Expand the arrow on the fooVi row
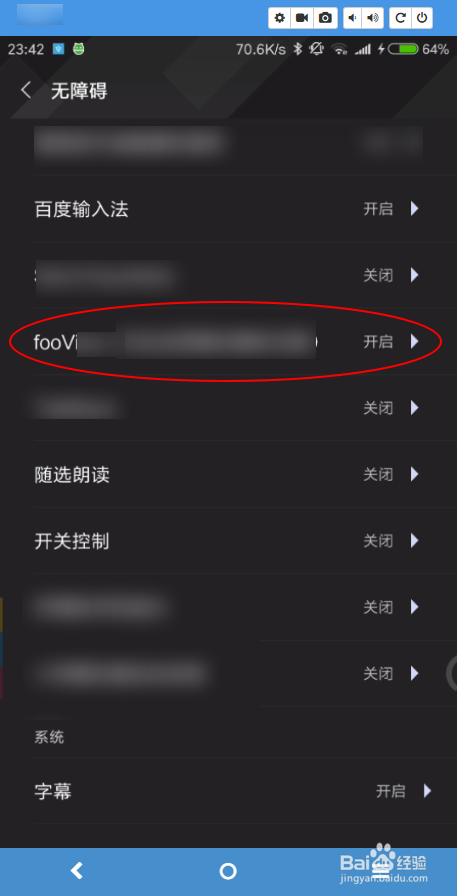This screenshot has height=896, width=457. (415, 342)
